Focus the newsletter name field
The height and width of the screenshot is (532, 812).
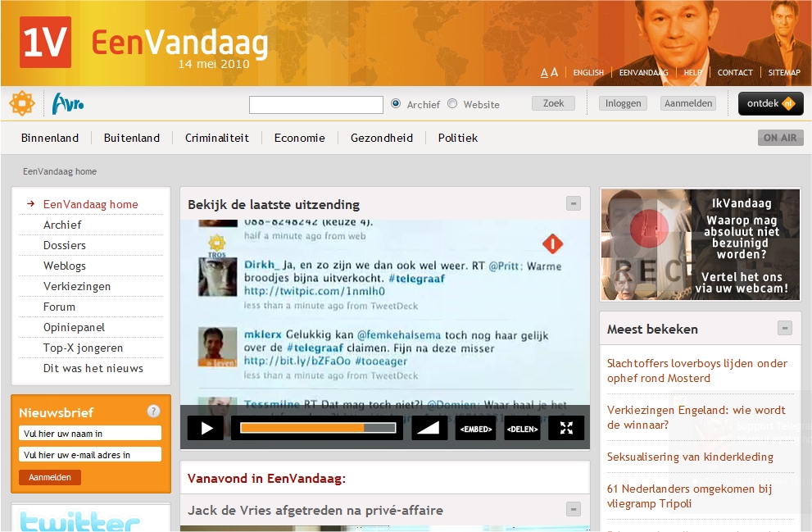(90, 434)
